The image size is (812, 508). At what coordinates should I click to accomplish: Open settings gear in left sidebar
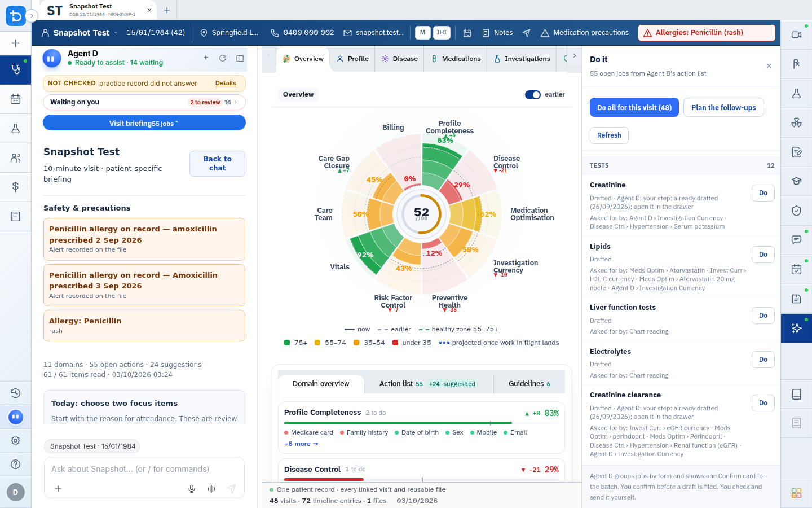coord(16,440)
